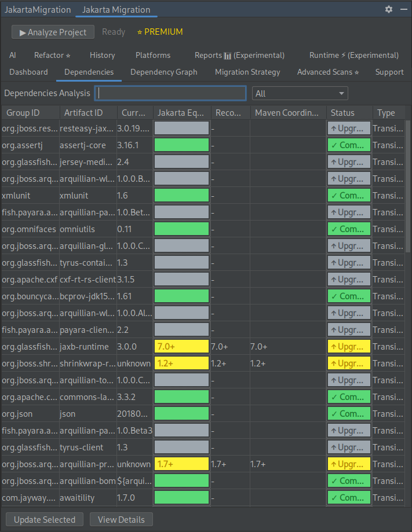Switch to the AI tab
The image size is (412, 532).
[13, 56]
